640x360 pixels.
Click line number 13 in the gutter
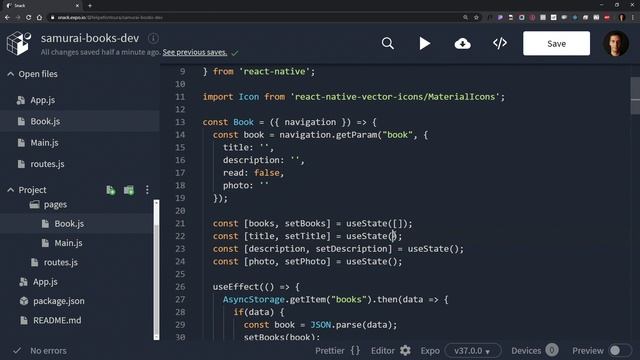[x=180, y=122]
